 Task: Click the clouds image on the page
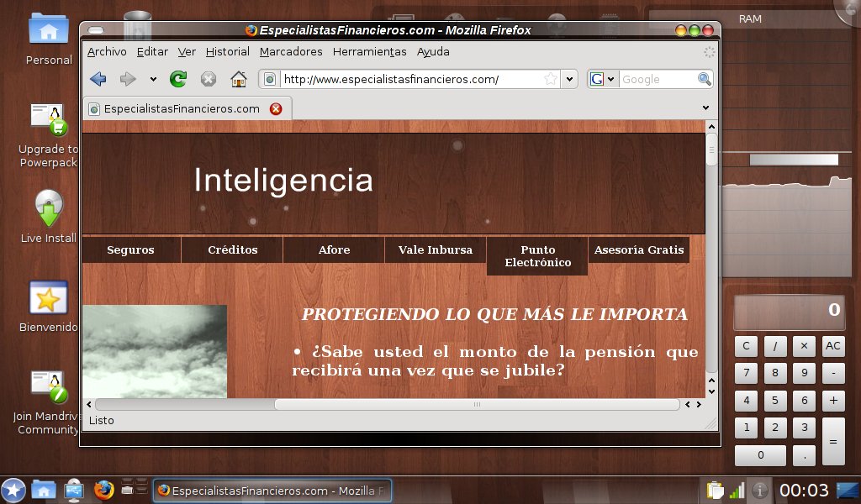(155, 351)
